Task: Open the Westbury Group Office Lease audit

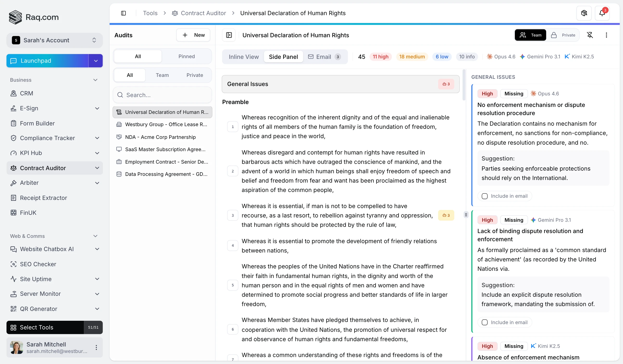Action: (166, 124)
